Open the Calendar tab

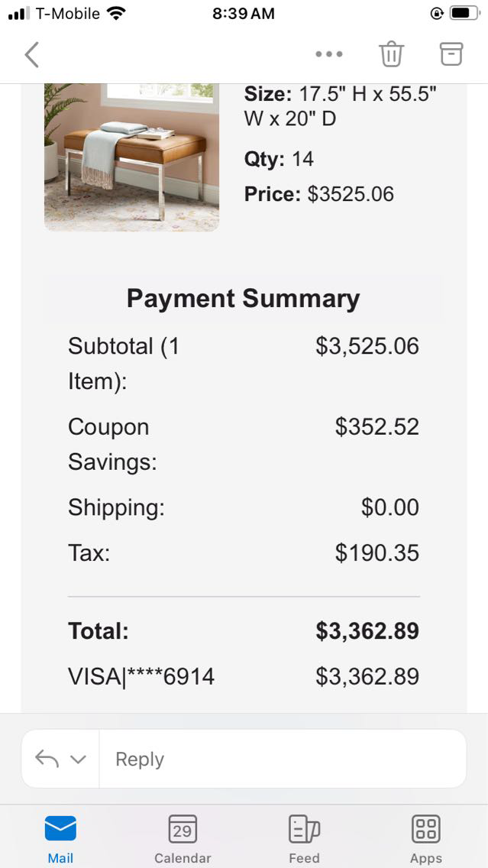(183, 838)
